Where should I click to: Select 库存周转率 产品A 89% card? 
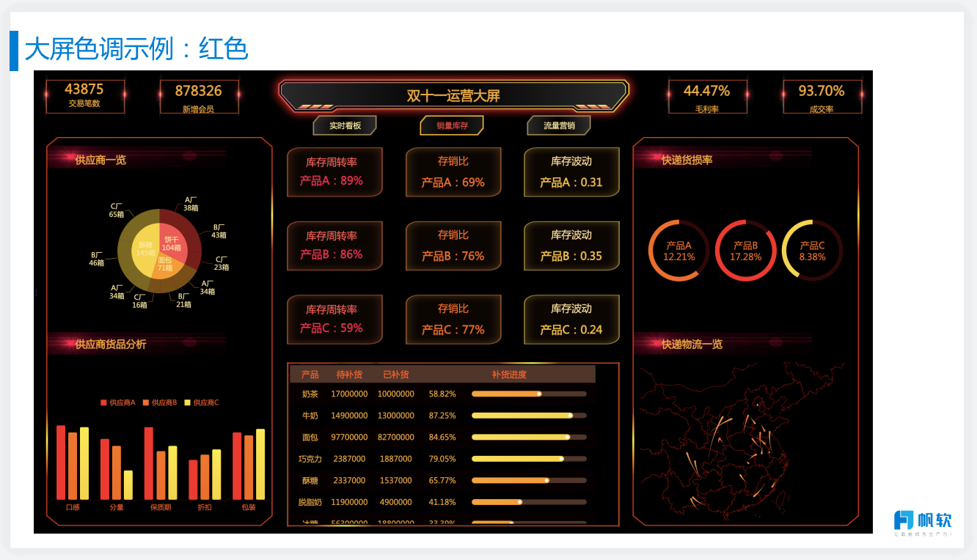pyautogui.click(x=334, y=172)
